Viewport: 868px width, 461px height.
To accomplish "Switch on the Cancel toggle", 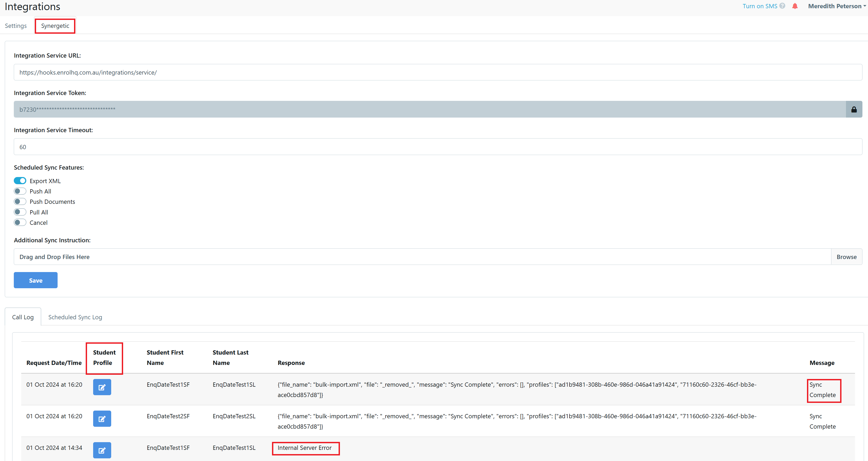I will [20, 222].
